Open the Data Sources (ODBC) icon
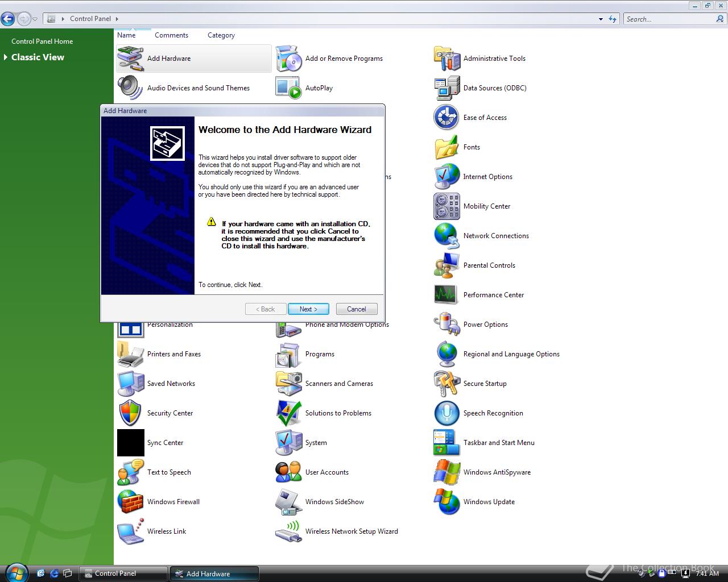728x582 pixels. [x=446, y=88]
